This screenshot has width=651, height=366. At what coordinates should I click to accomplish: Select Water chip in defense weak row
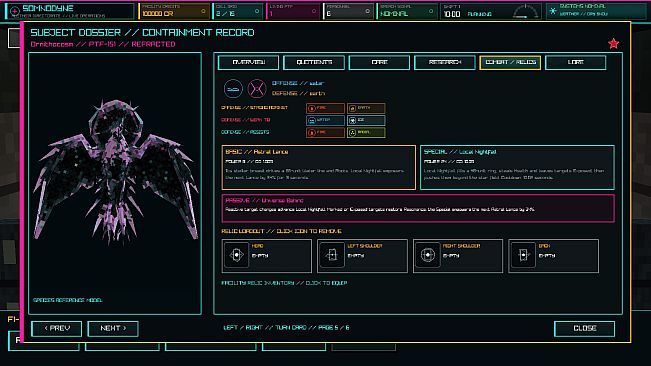coord(325,120)
